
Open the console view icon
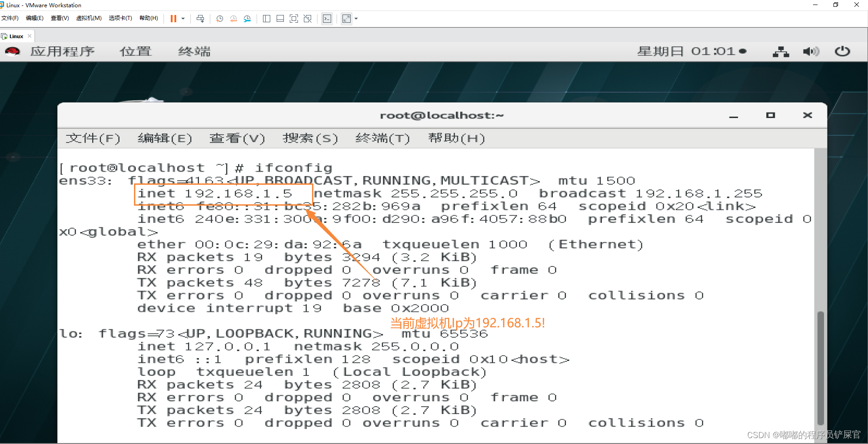click(327, 19)
